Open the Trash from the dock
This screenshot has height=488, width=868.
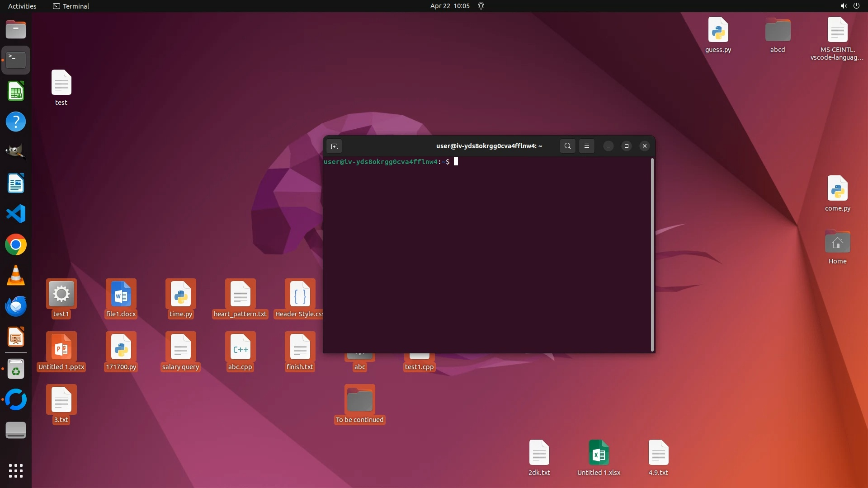point(16,369)
